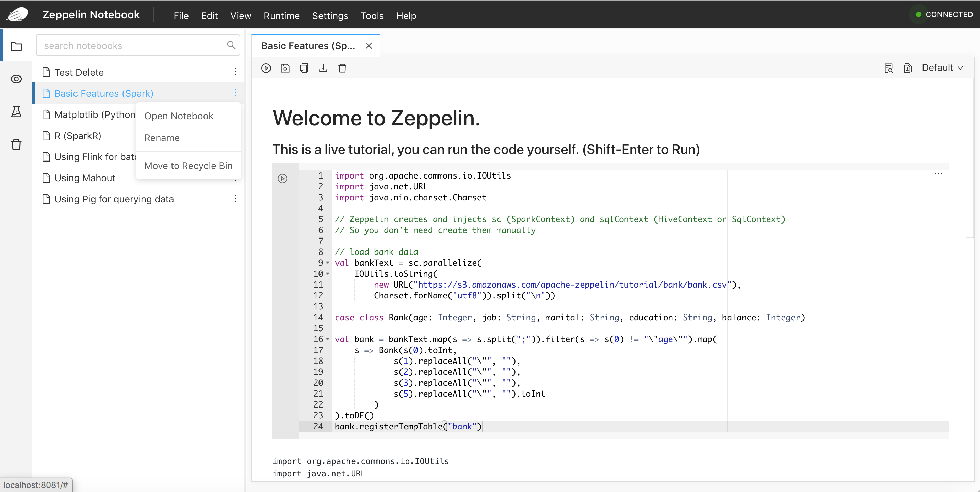Open the recycle bin sidebar icon
The height and width of the screenshot is (492, 980).
click(16, 145)
